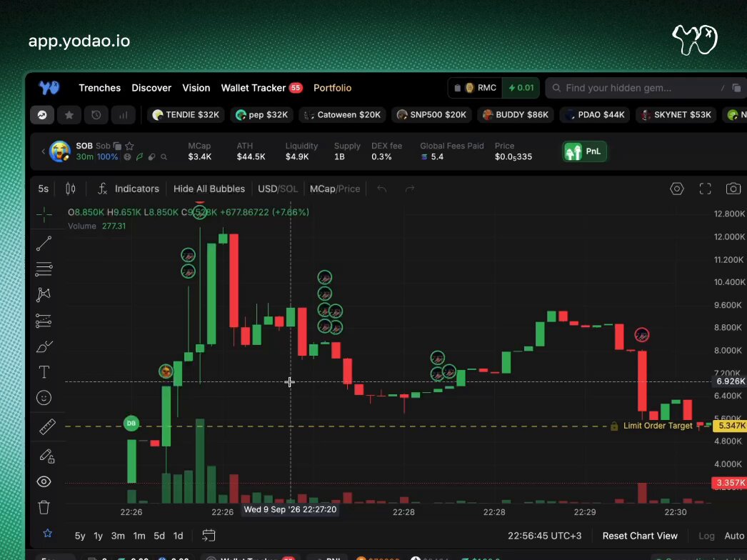The height and width of the screenshot is (560, 747).
Task: Open the green PnL card button
Action: [584, 151]
